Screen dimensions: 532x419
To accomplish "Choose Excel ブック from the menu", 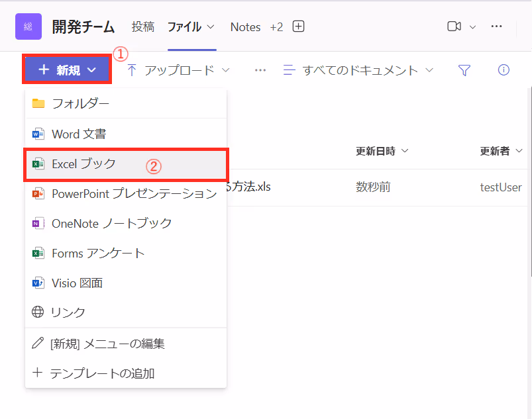I will click(x=126, y=164).
